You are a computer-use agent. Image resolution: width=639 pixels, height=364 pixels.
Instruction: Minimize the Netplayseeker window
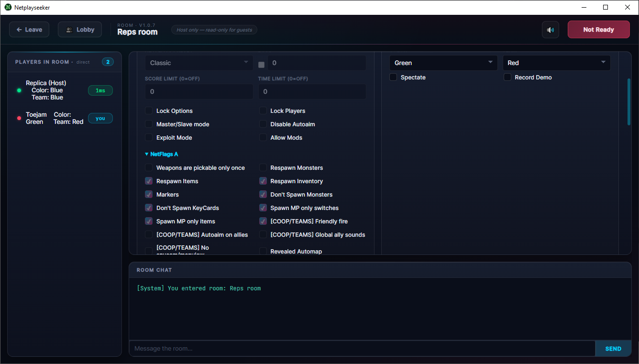[584, 7]
